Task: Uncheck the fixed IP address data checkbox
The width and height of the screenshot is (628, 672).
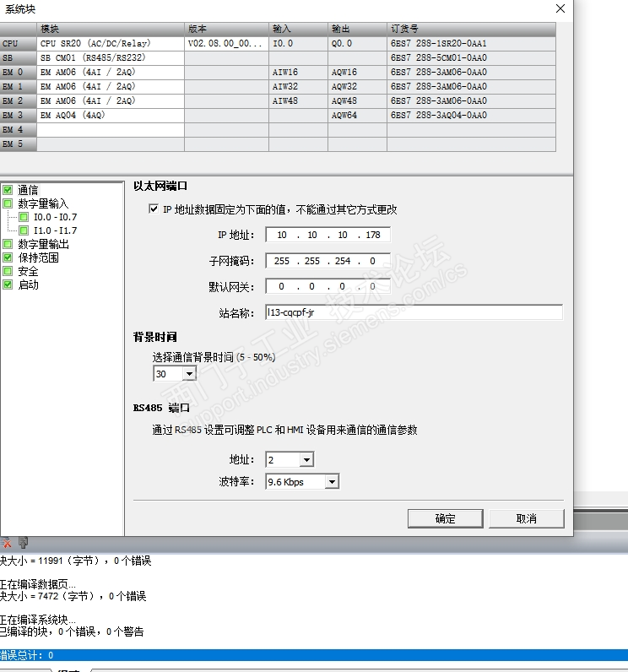Action: click(154, 209)
